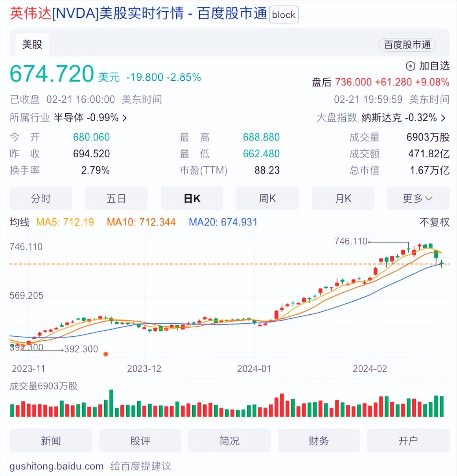Click the 总市值 value 1.67万亿
Screen dimensions: 457x476
pos(429,170)
